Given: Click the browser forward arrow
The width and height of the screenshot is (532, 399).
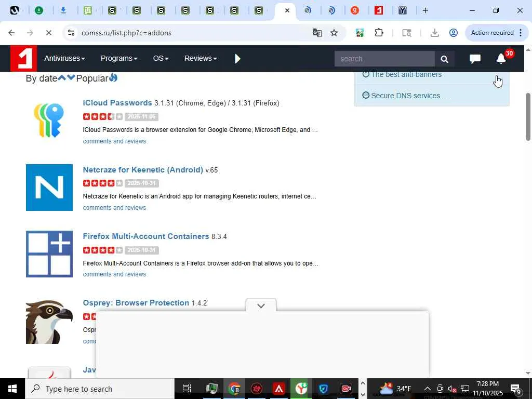Looking at the screenshot, I should click(30, 33).
